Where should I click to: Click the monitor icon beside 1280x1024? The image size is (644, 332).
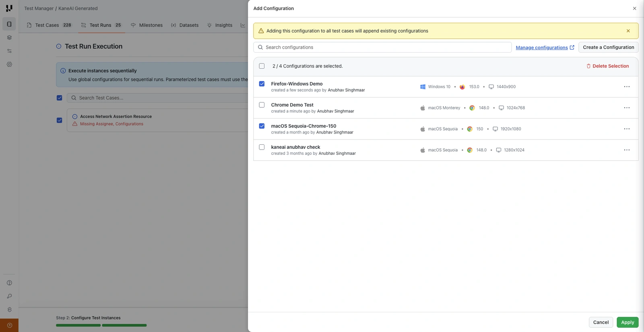pyautogui.click(x=498, y=150)
